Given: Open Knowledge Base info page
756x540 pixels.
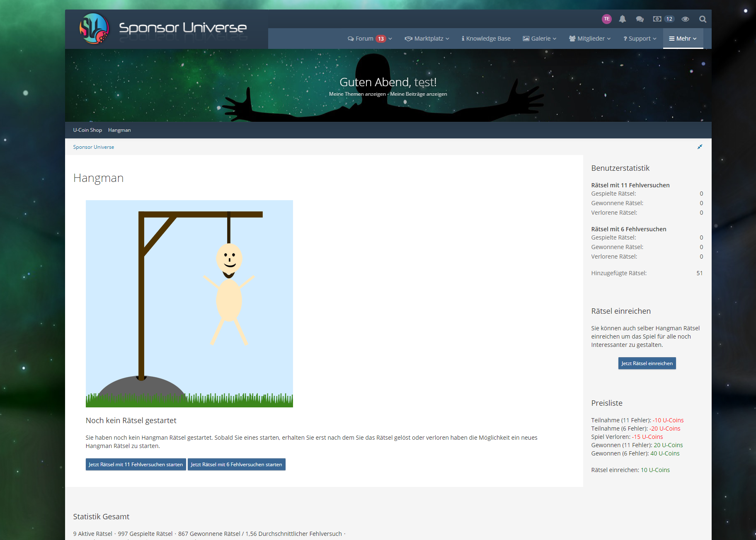Looking at the screenshot, I should (x=486, y=39).
